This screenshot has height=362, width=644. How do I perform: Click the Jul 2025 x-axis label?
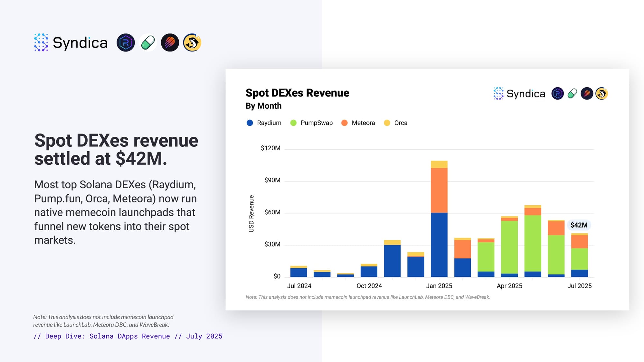(x=579, y=286)
